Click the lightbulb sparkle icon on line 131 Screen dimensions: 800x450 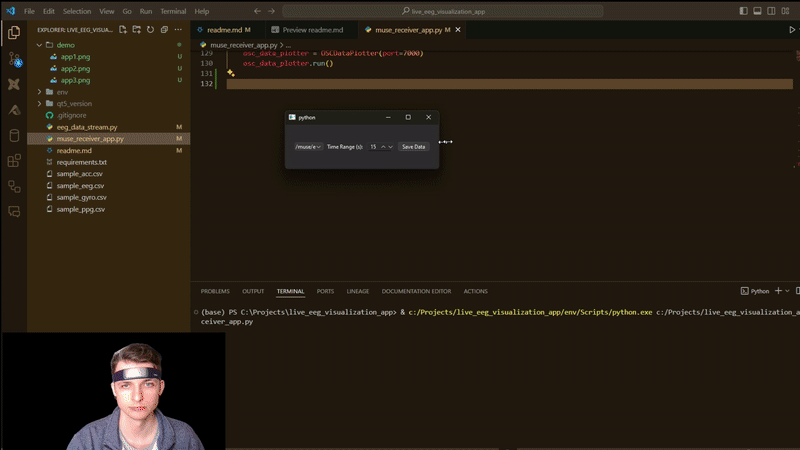pyautogui.click(x=230, y=73)
